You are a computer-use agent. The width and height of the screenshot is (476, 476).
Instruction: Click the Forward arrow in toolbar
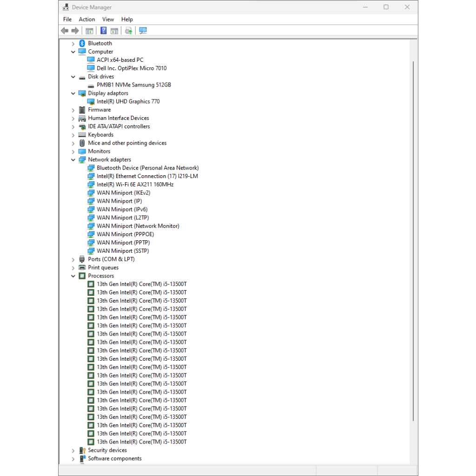pos(75,31)
